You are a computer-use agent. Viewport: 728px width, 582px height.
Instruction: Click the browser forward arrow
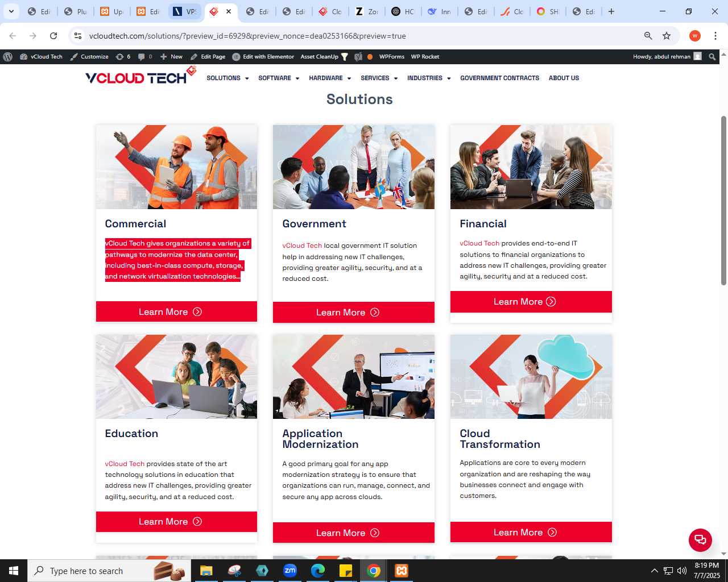pyautogui.click(x=33, y=36)
